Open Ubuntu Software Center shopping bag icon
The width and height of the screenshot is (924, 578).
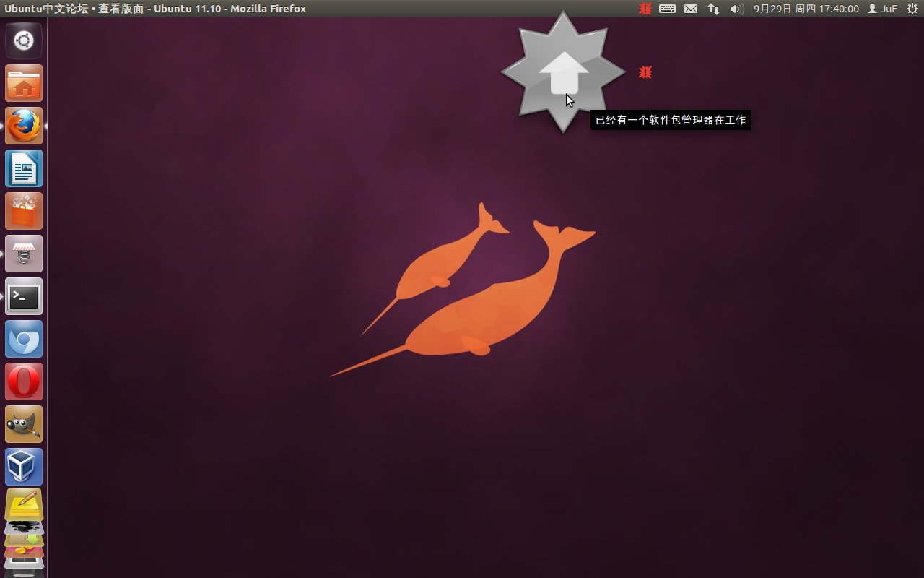24,211
